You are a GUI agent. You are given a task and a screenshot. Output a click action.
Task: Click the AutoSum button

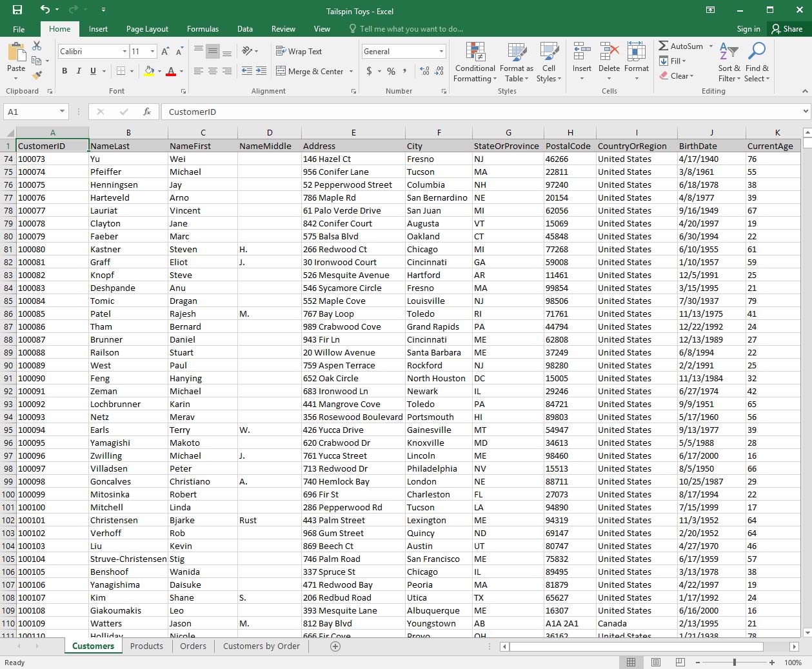[681, 46]
